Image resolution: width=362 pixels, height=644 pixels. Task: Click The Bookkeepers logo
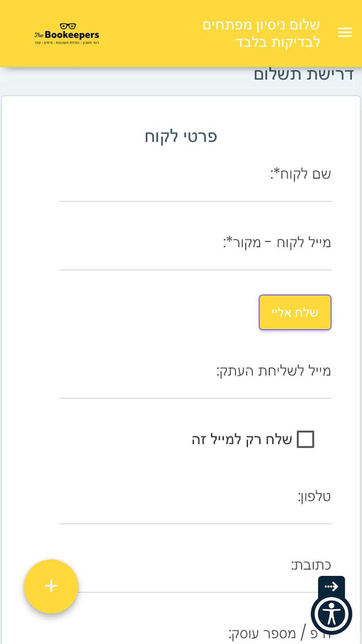tap(67, 34)
